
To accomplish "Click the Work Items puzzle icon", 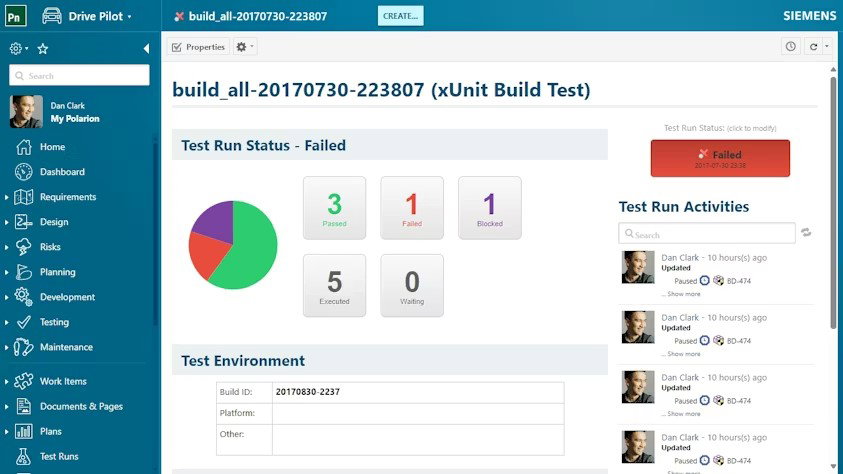I will (24, 381).
